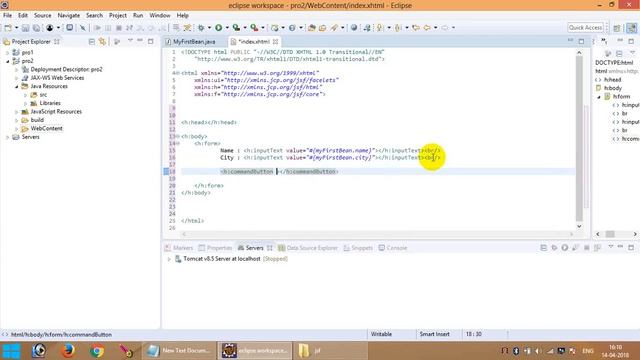640x360 pixels.
Task: Collapse the pro2 project
Action: (x=7, y=61)
